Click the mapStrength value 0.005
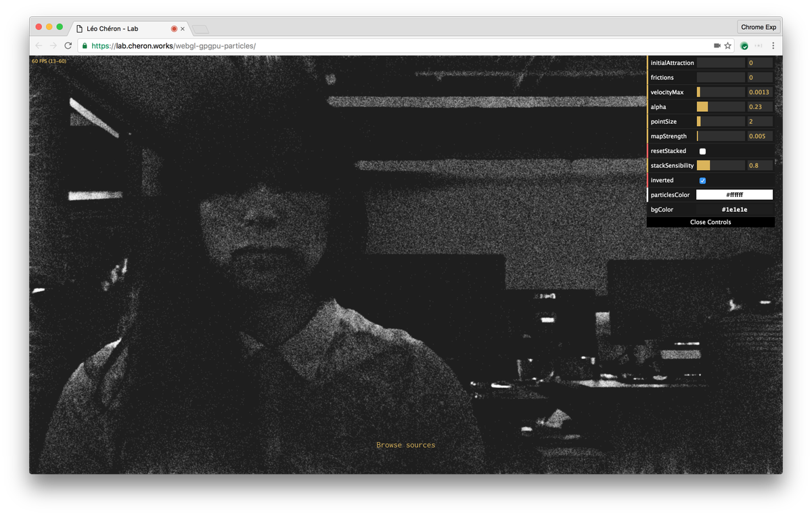This screenshot has height=516, width=812. [759, 136]
